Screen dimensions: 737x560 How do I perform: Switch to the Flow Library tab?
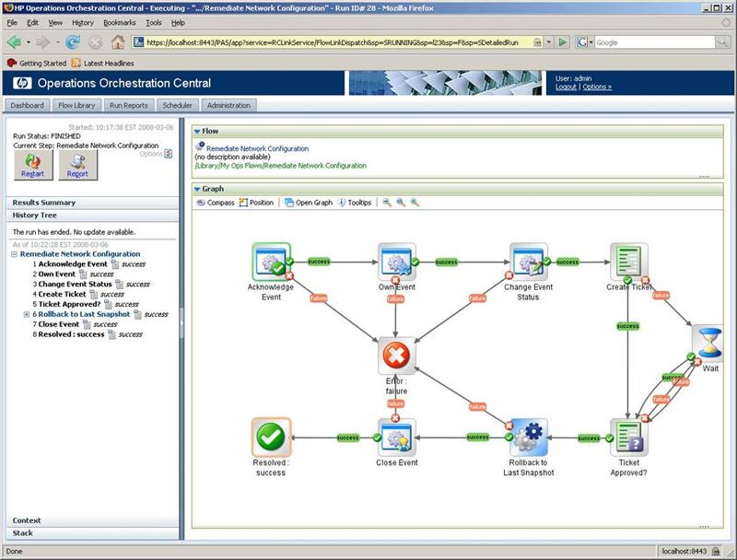76,106
